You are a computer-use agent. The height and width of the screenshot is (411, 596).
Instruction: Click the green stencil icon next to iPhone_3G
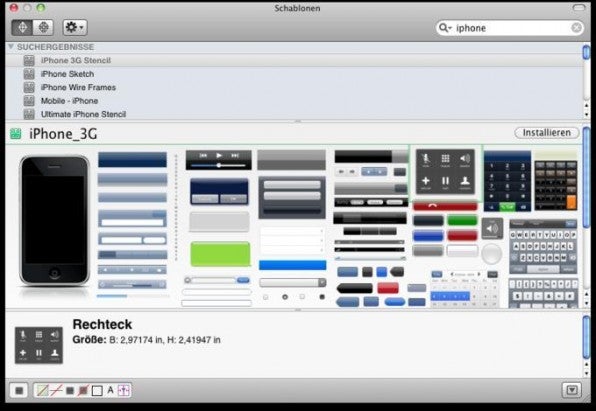(x=16, y=133)
